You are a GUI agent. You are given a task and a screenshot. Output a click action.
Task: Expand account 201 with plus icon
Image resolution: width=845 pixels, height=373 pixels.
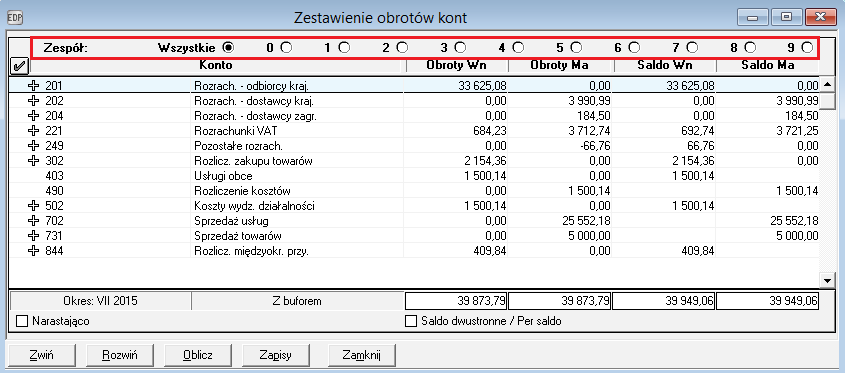33,85
